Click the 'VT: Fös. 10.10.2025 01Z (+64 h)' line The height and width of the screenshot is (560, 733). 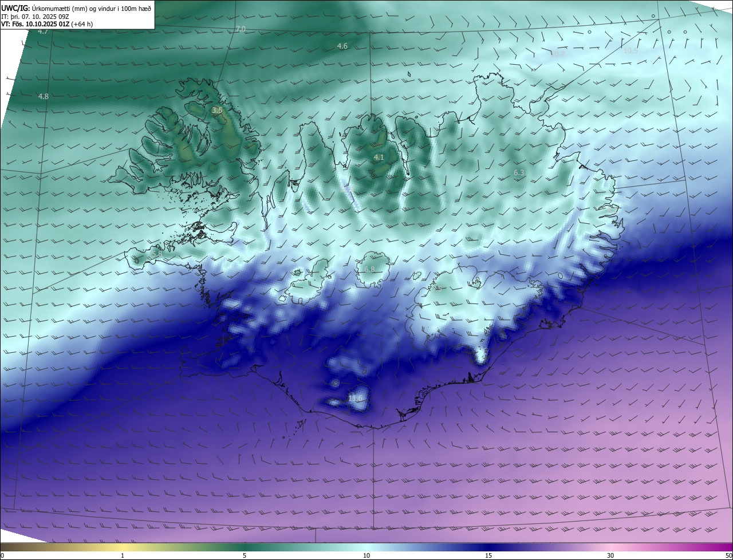(x=47, y=24)
